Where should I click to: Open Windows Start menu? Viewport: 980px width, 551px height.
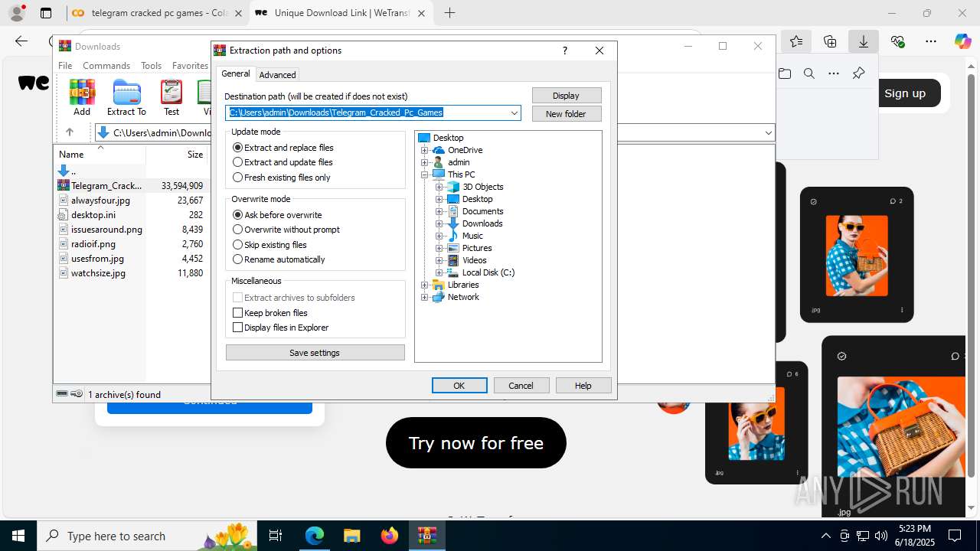[18, 536]
